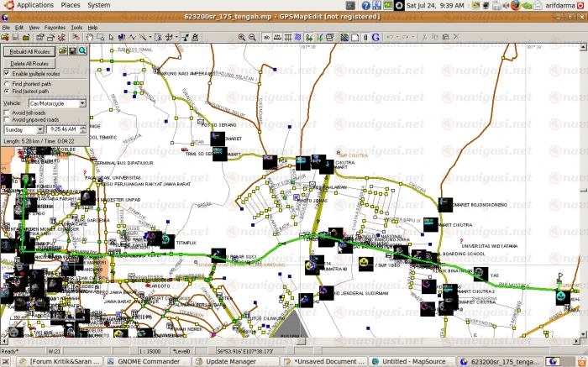
Task: Adjust the route time spinner arrows
Action: (84, 129)
